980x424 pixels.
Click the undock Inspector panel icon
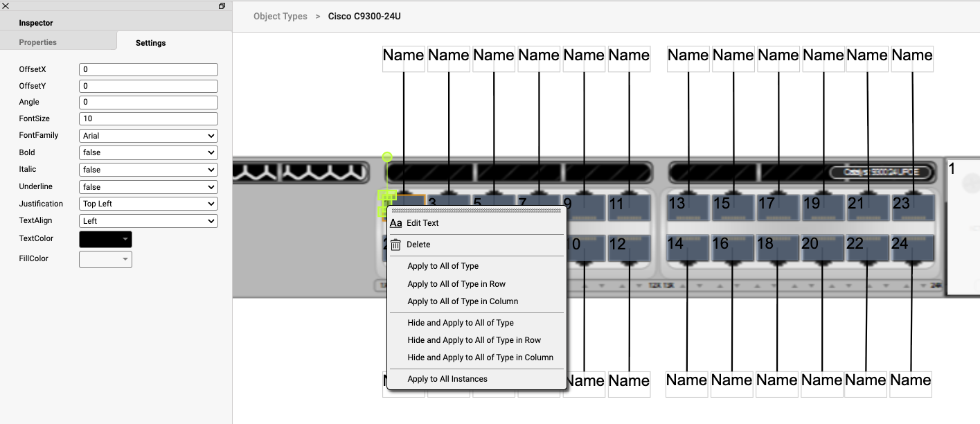[x=222, y=6]
